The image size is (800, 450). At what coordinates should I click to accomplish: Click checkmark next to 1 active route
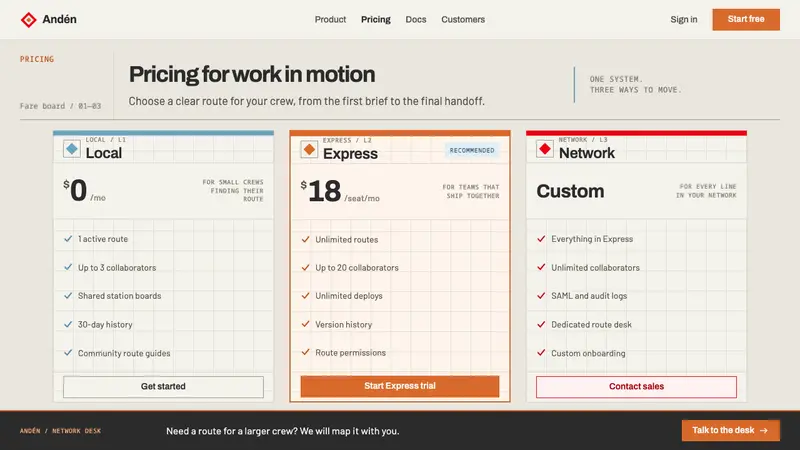tap(68, 239)
